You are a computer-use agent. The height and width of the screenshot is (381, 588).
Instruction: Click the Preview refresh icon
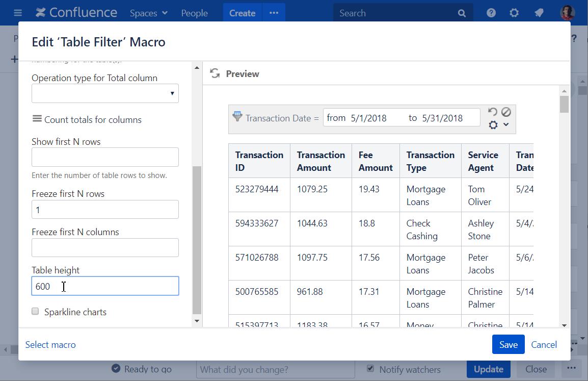coord(215,73)
